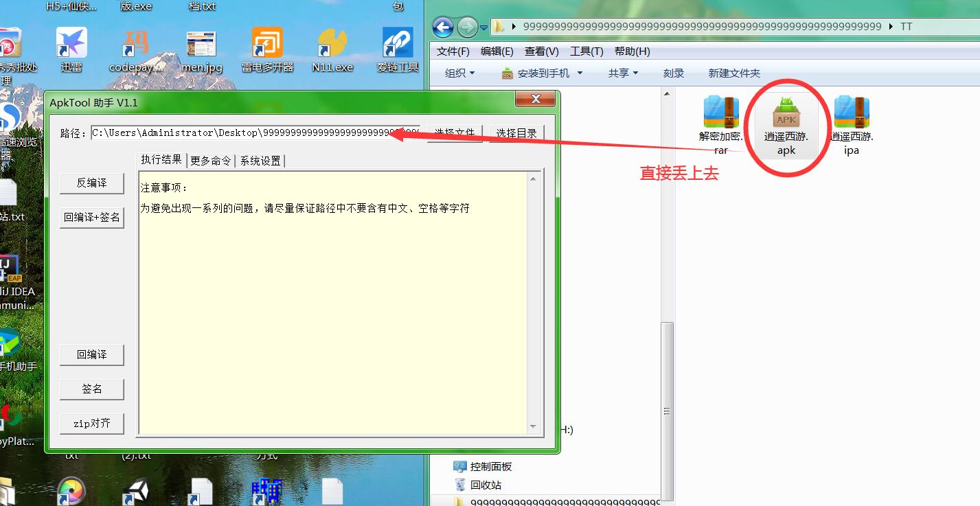This screenshot has height=506, width=980.
Task: Click the Explorer back navigation arrow
Action: (443, 27)
